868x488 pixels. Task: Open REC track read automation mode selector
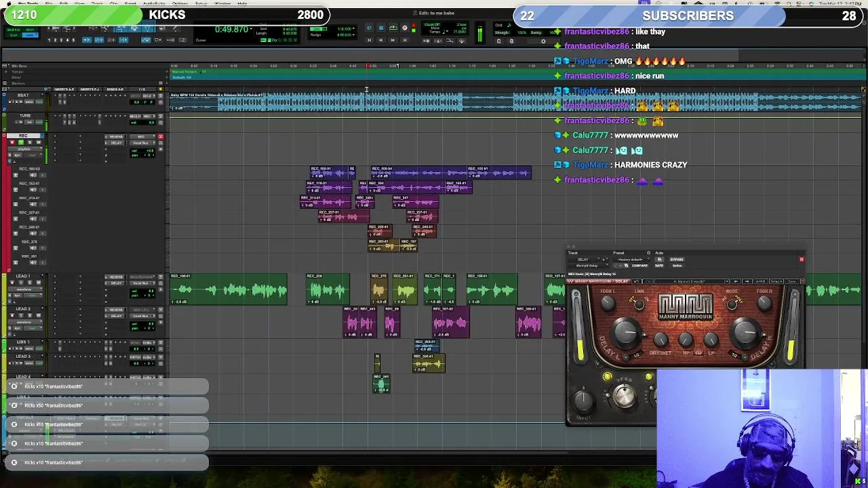[x=33, y=155]
